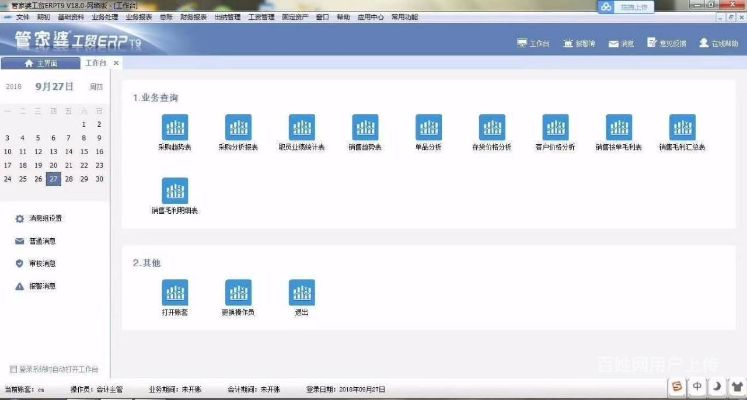Screen dimensions: 747x400
Task: Open the 常用功能 menu
Action: [x=404, y=17]
